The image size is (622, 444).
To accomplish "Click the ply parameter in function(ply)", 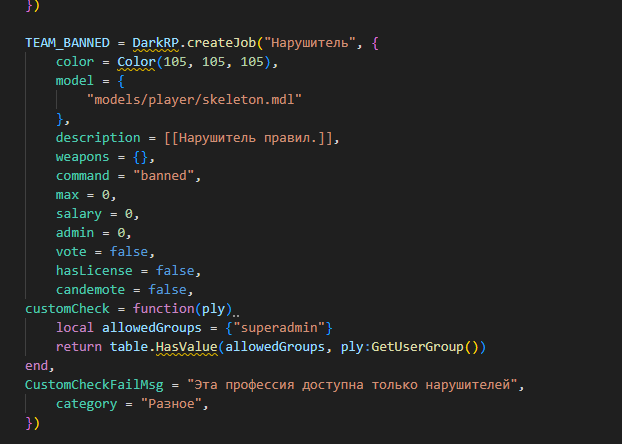I will coord(213,309).
